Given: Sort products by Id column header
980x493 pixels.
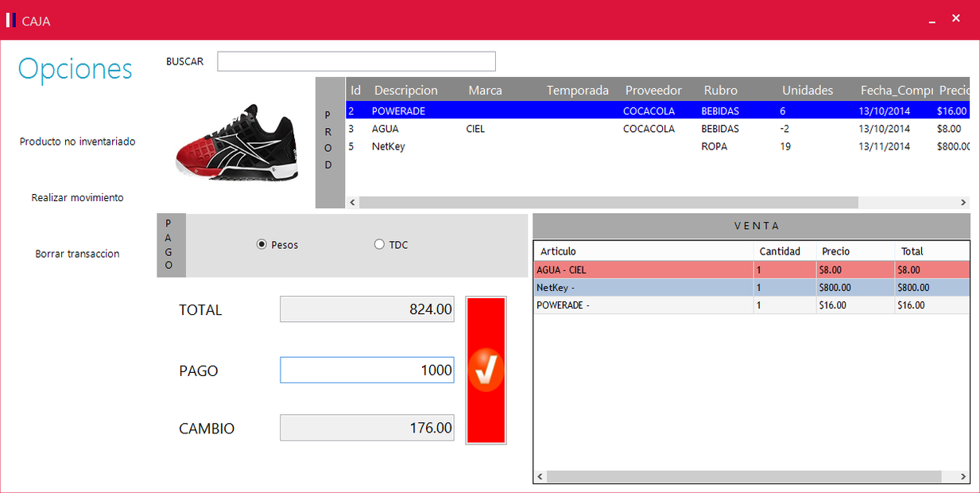Looking at the screenshot, I should point(356,91).
